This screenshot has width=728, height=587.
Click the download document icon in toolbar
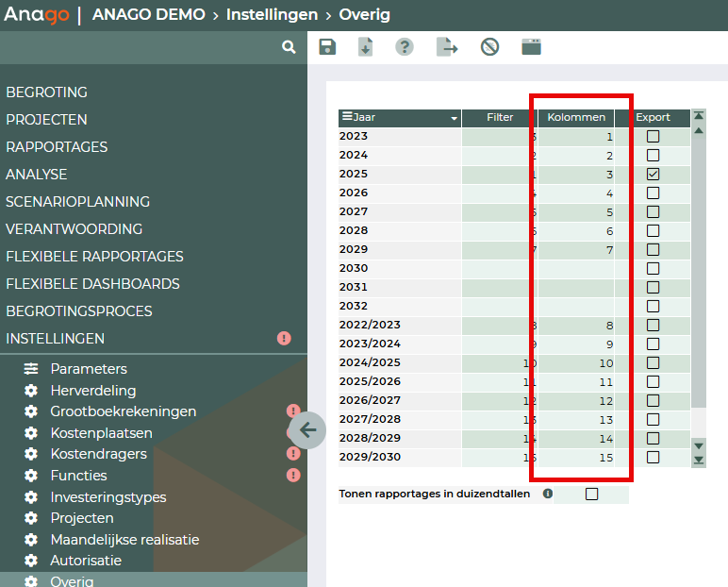366,47
